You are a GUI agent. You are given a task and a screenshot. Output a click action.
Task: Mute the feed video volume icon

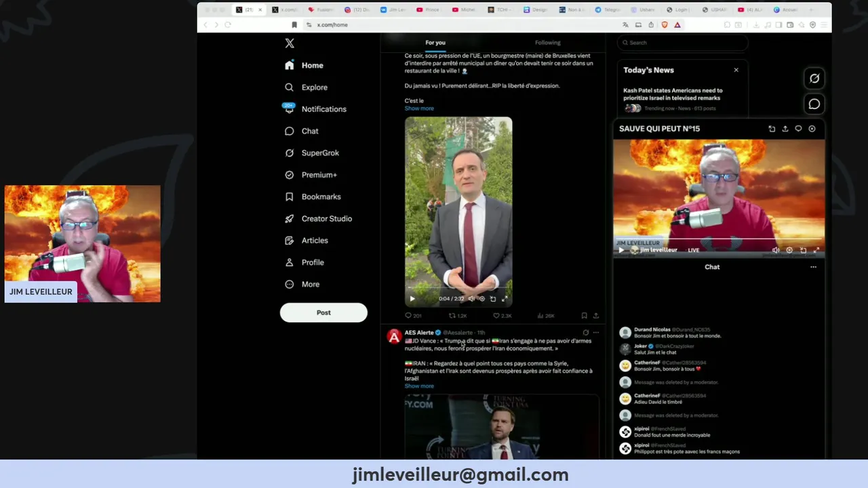[x=471, y=299]
